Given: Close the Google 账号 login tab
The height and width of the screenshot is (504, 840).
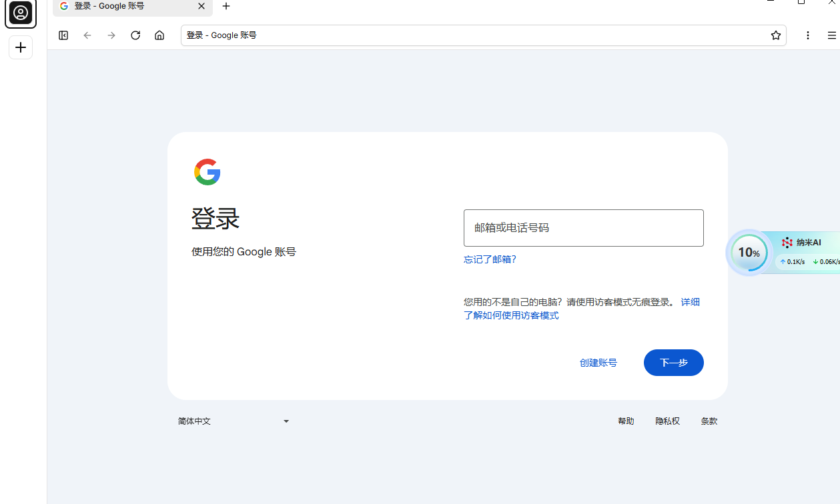Looking at the screenshot, I should coord(201,6).
